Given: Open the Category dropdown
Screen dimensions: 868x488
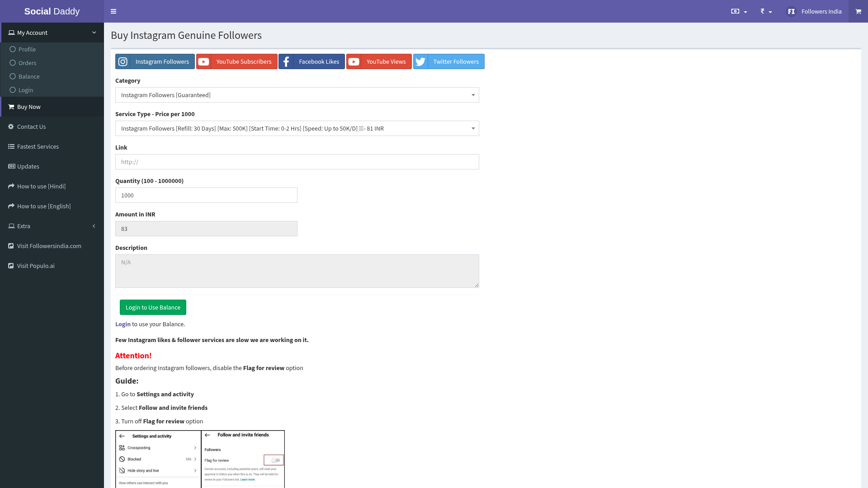Looking at the screenshot, I should point(297,95).
